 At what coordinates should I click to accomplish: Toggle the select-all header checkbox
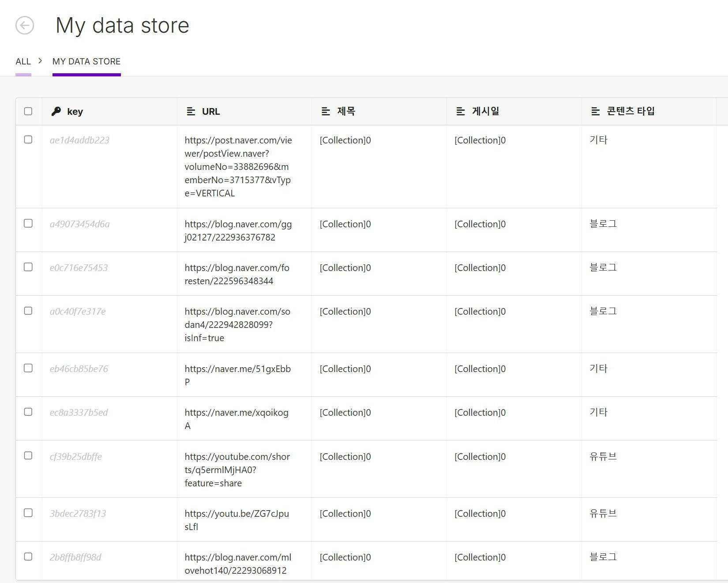click(28, 111)
